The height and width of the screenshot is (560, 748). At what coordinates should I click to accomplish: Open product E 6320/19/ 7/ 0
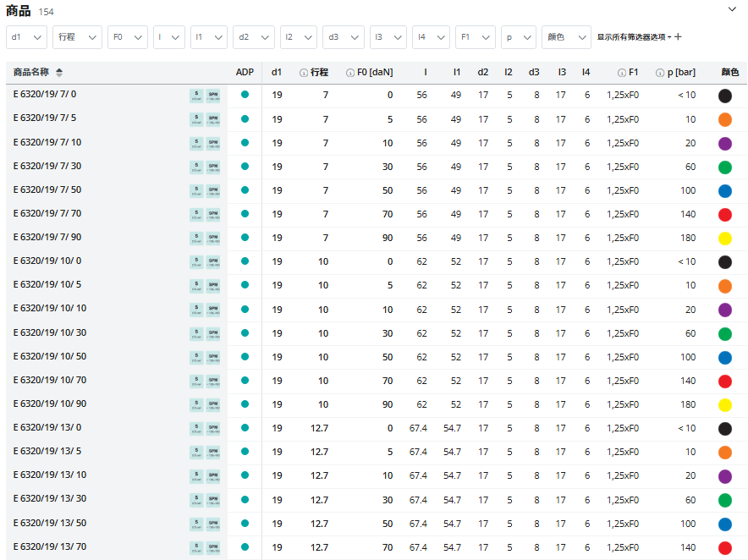click(x=45, y=95)
